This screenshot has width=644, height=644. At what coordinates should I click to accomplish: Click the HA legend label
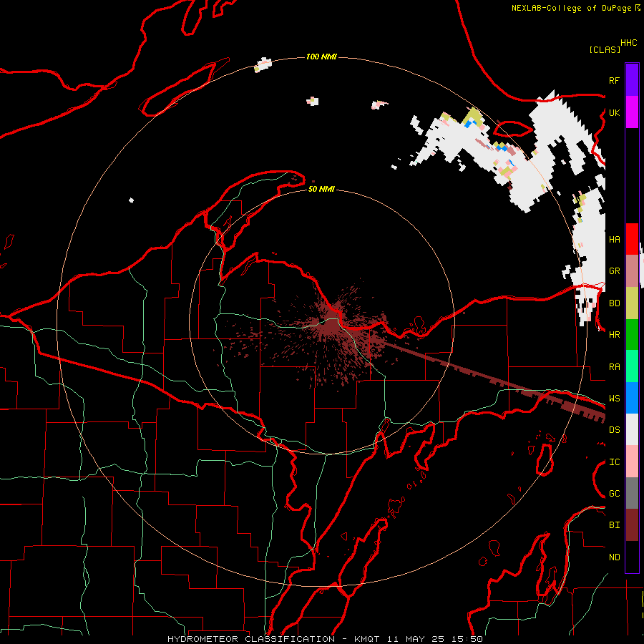[x=614, y=239]
